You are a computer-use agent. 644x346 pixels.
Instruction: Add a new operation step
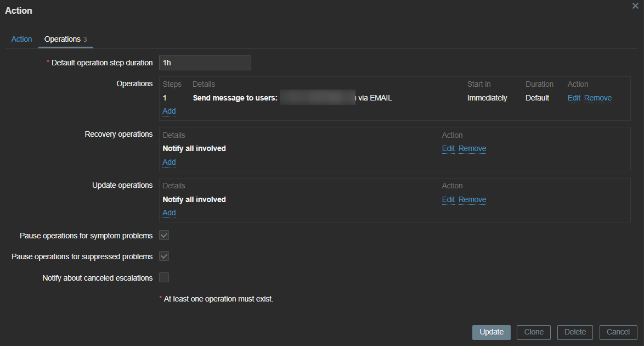point(169,111)
